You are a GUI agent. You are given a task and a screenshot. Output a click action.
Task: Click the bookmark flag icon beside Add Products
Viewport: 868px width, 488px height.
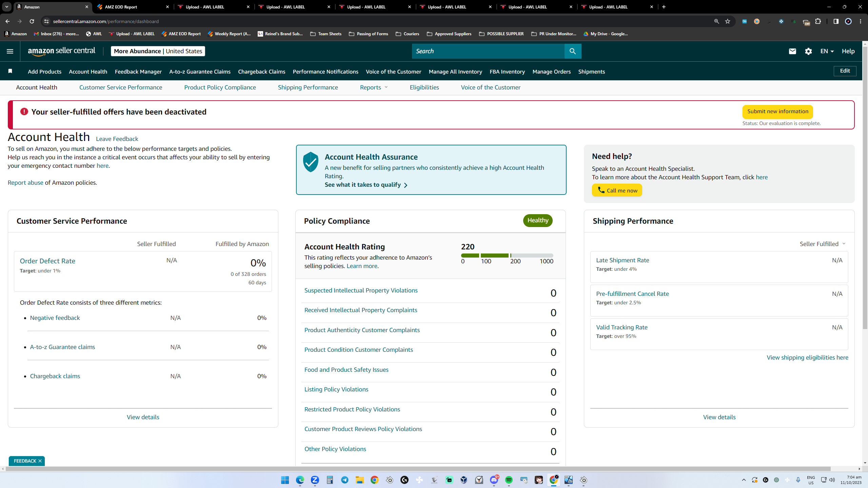pyautogui.click(x=10, y=71)
